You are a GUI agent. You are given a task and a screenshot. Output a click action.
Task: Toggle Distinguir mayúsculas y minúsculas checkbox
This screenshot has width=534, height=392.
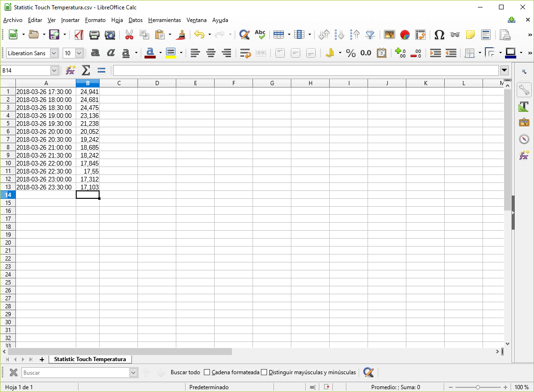tap(264, 372)
